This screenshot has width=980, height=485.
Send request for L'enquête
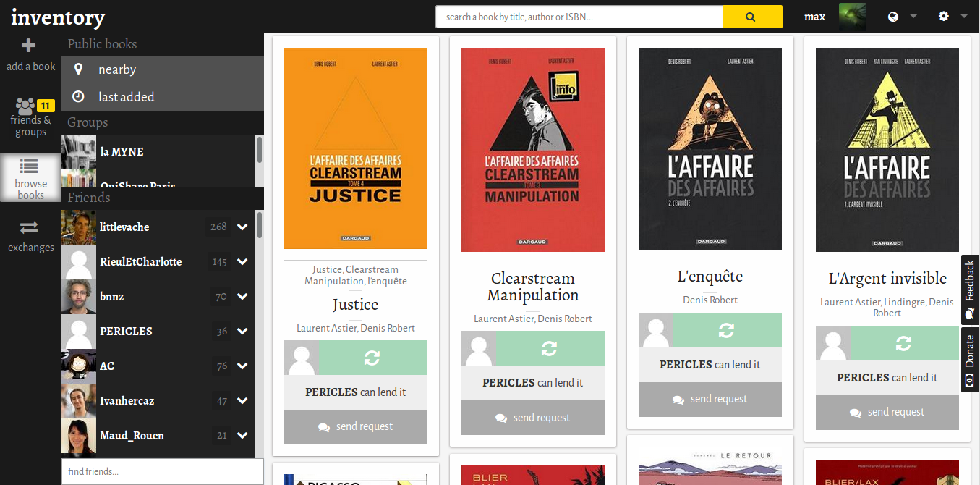click(x=710, y=400)
